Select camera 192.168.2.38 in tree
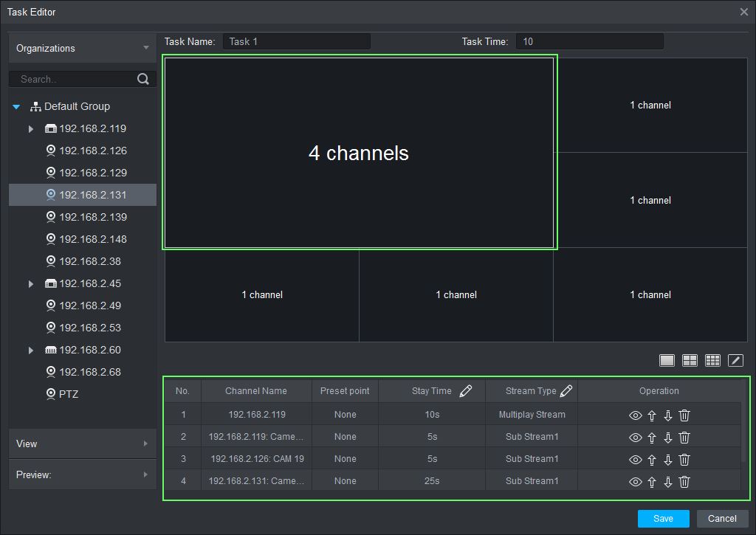The height and width of the screenshot is (535, 756). [x=83, y=262]
